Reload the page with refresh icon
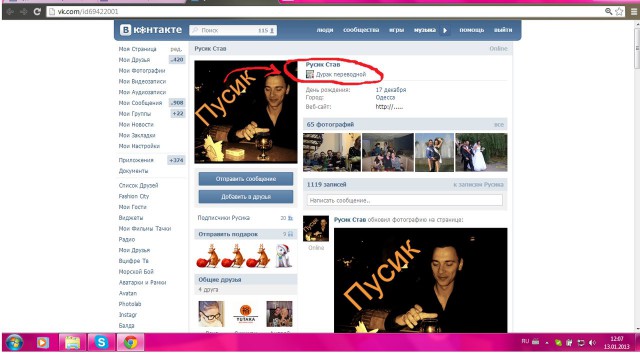The image size is (640, 360). [37, 11]
